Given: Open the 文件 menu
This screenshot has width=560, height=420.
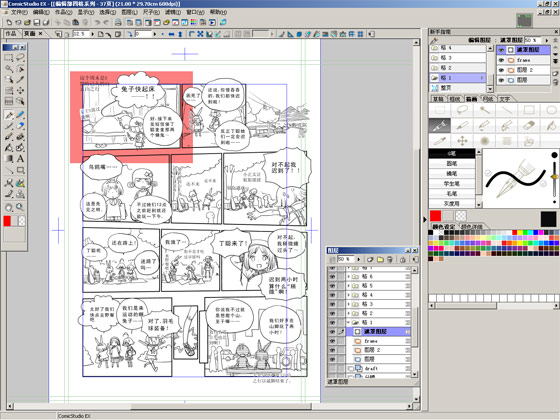Looking at the screenshot, I should [x=19, y=12].
